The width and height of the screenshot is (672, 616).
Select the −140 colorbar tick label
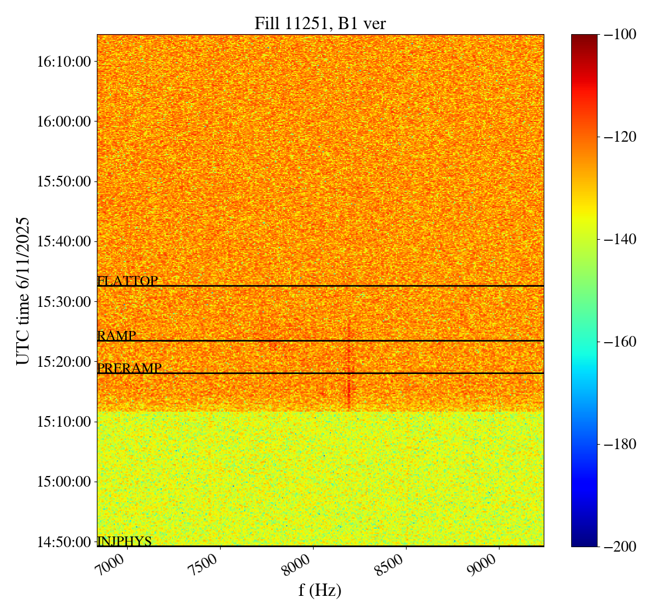(x=619, y=239)
